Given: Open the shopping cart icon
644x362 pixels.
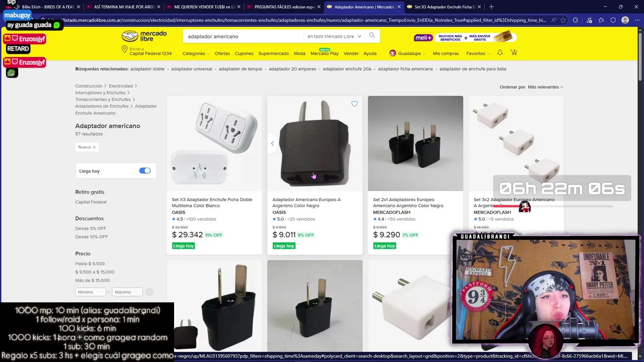Looking at the screenshot, I should (x=514, y=53).
